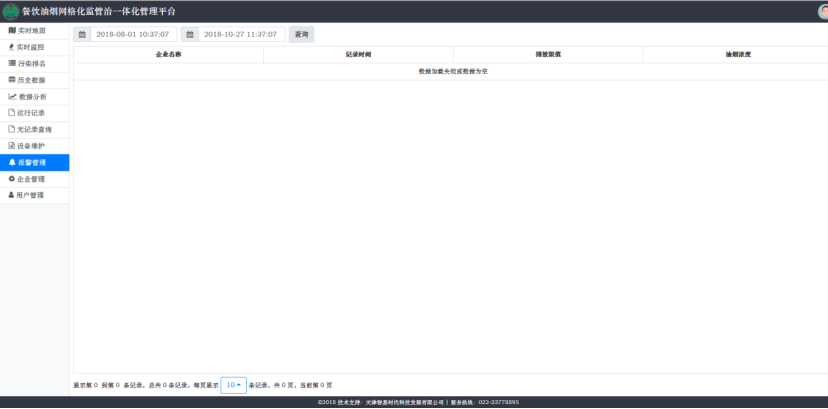Click the end date field 2018-10-27 11:37:07

(x=241, y=34)
